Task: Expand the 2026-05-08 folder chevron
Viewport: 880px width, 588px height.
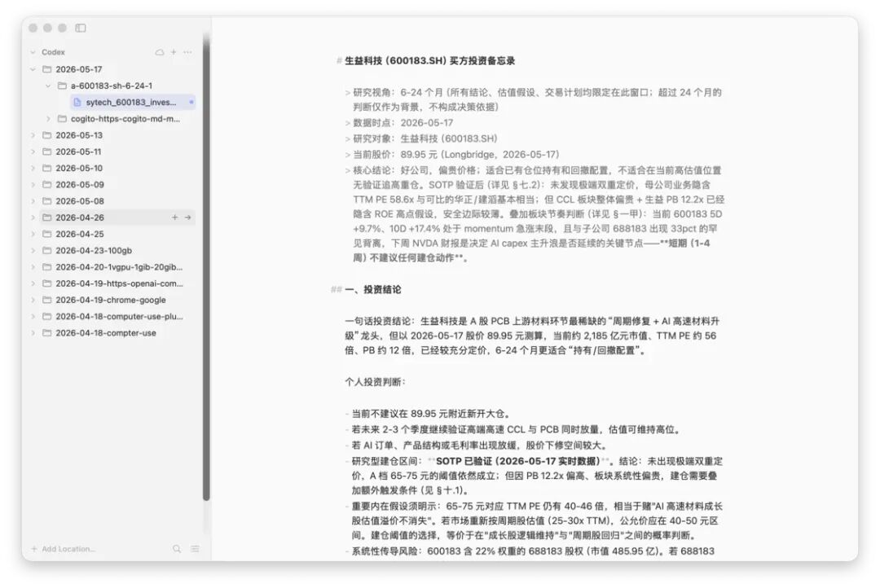Action: click(x=33, y=201)
